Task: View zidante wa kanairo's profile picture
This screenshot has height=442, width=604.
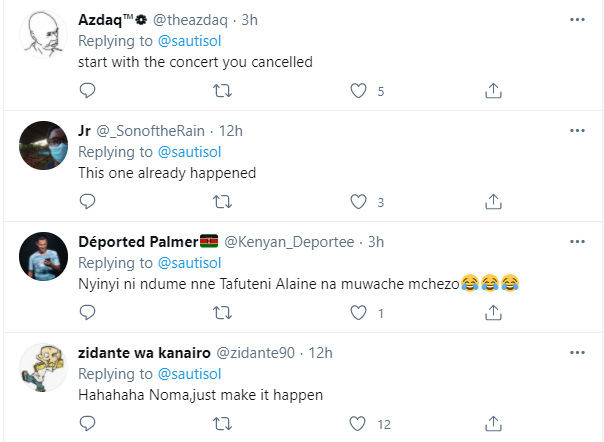Action: point(43,367)
